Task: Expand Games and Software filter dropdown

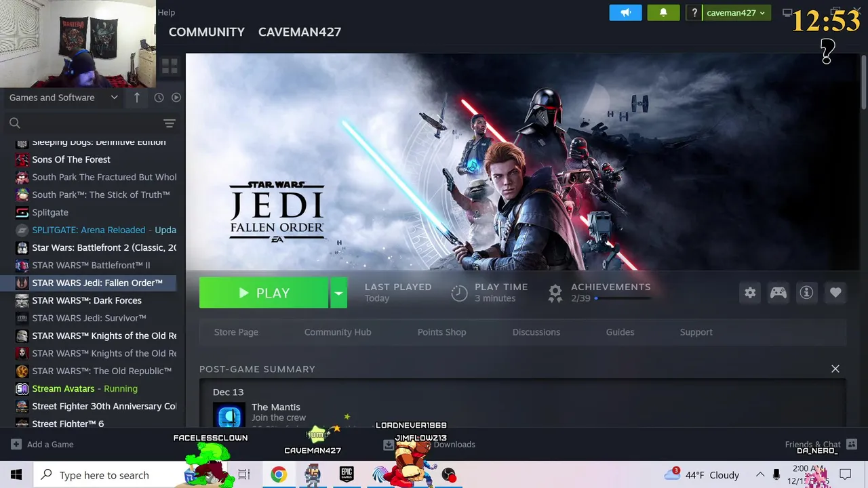Action: 64,98
